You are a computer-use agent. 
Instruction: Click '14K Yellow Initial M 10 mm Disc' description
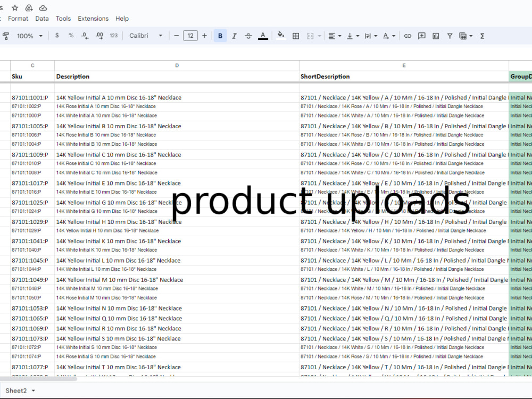tap(177, 280)
